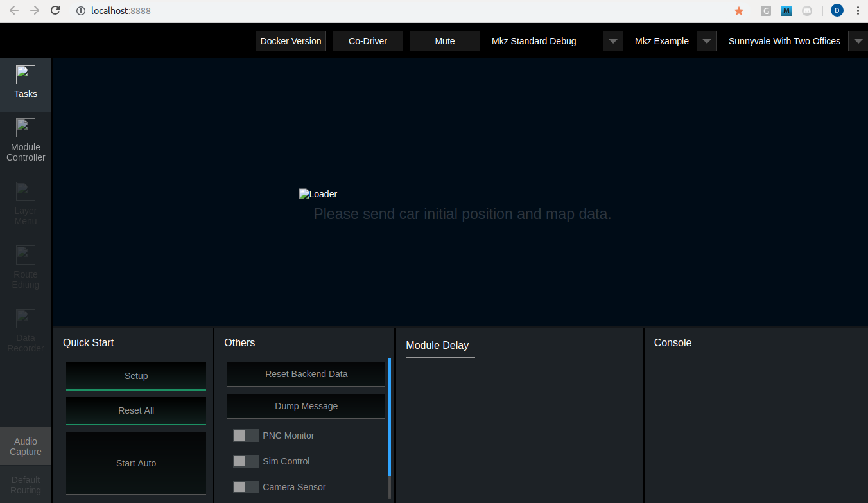
Task: Enable the Sim Control switch
Action: pyautogui.click(x=246, y=461)
